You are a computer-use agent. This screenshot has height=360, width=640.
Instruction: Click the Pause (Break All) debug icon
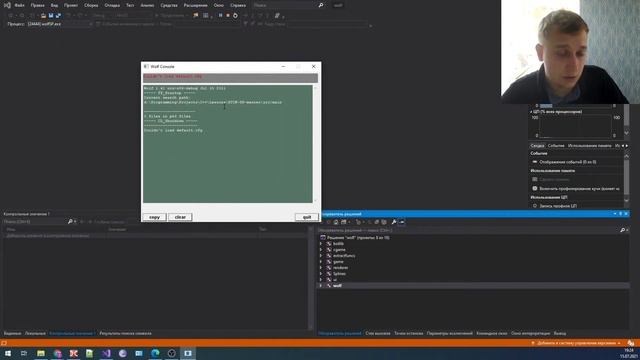(x=220, y=16)
